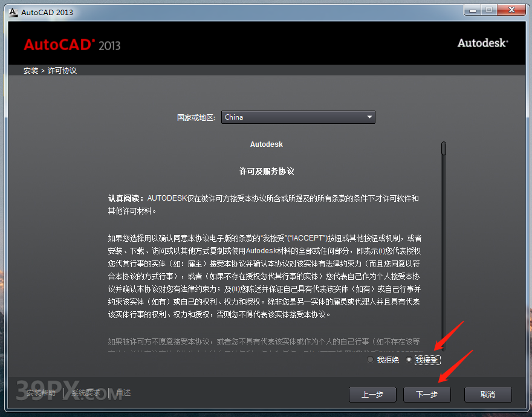Image resolution: width=532 pixels, height=417 pixels.
Task: Click the AutoCAD 2013 logo
Action: click(x=71, y=44)
